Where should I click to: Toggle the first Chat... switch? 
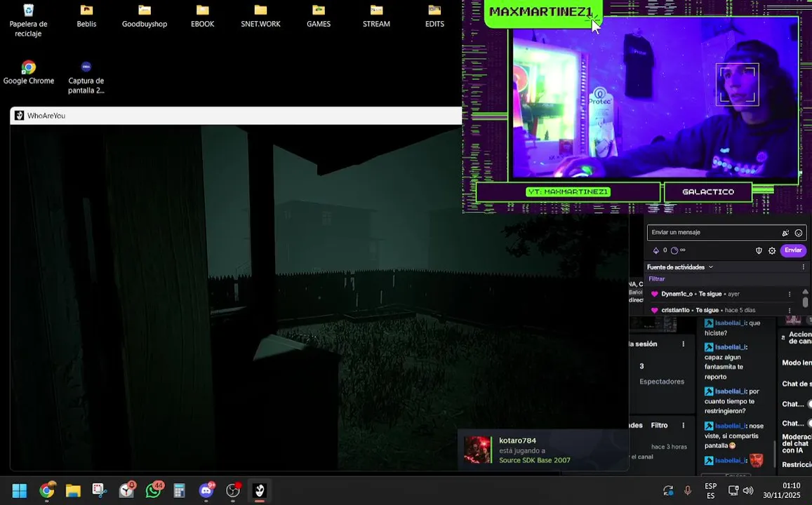[x=809, y=404]
